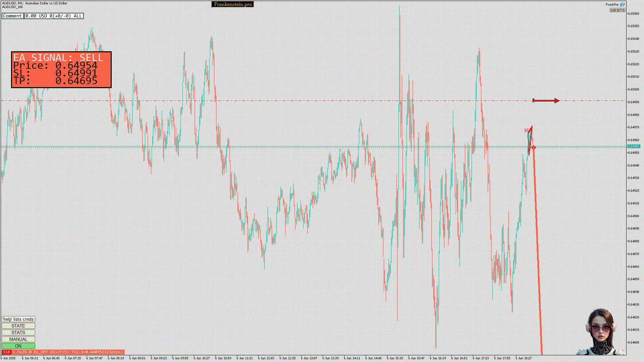
Task: Click the skull stop-loss marker icon
Action: (x=533, y=101)
